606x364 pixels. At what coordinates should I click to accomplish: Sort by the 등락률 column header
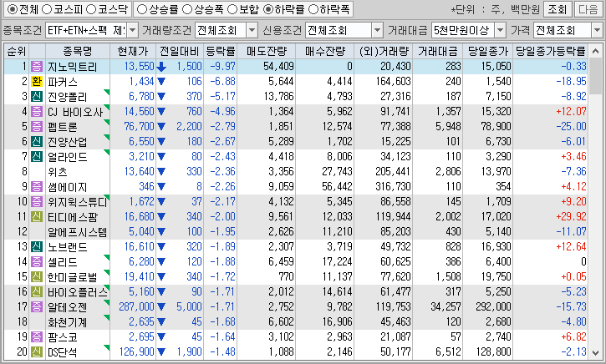(x=221, y=51)
